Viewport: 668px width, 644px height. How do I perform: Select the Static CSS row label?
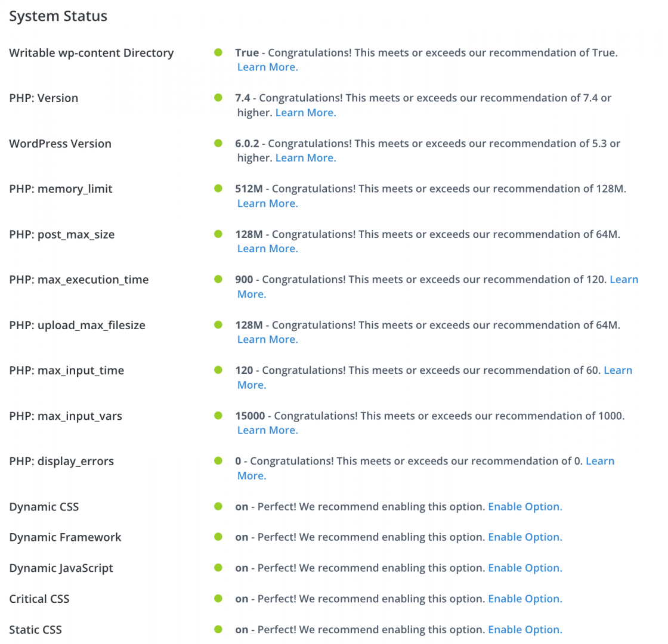click(x=35, y=630)
